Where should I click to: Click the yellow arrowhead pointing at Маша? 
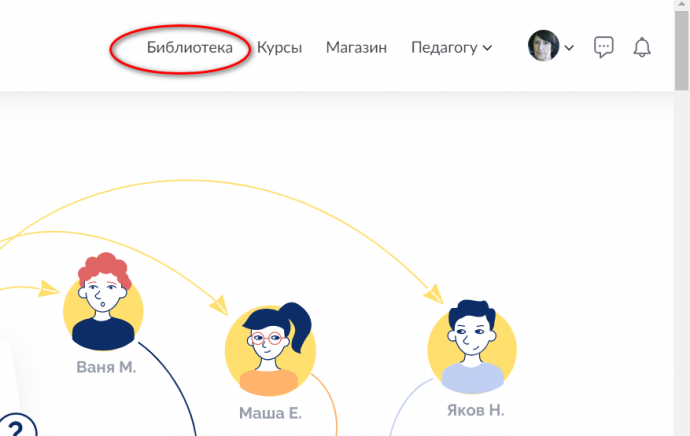coord(219,305)
